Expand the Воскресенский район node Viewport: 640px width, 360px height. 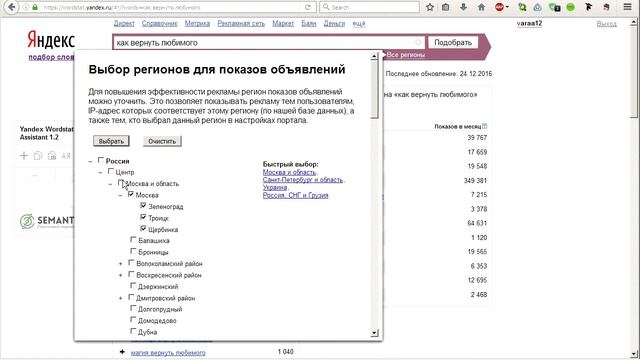[x=120, y=276]
